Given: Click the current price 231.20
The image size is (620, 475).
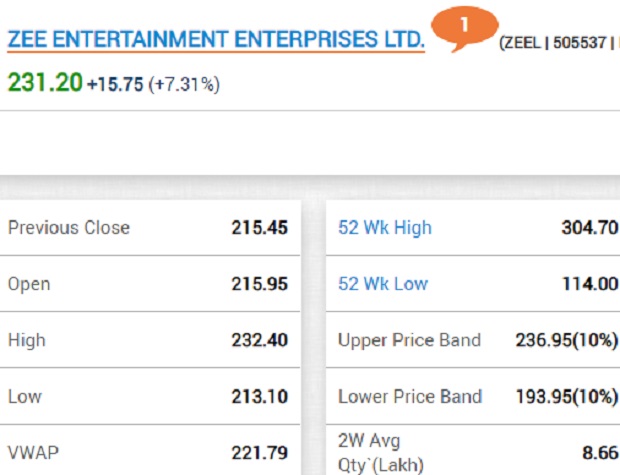Looking at the screenshot, I should (44, 83).
